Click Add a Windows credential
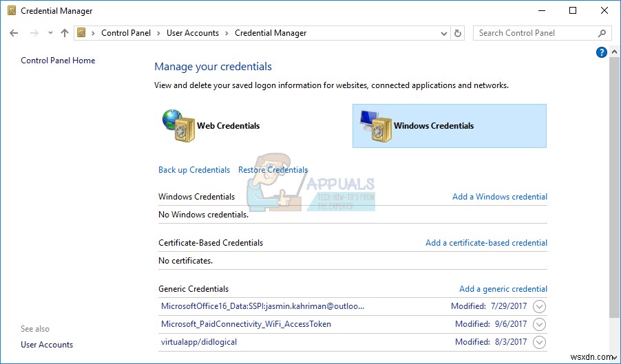Viewport: 621px width, 364px height. tap(500, 197)
